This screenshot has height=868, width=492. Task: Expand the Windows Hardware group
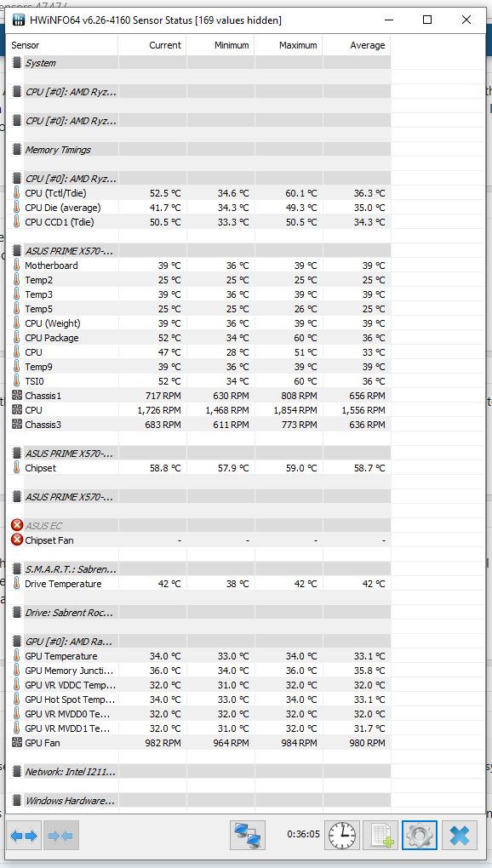point(200,801)
